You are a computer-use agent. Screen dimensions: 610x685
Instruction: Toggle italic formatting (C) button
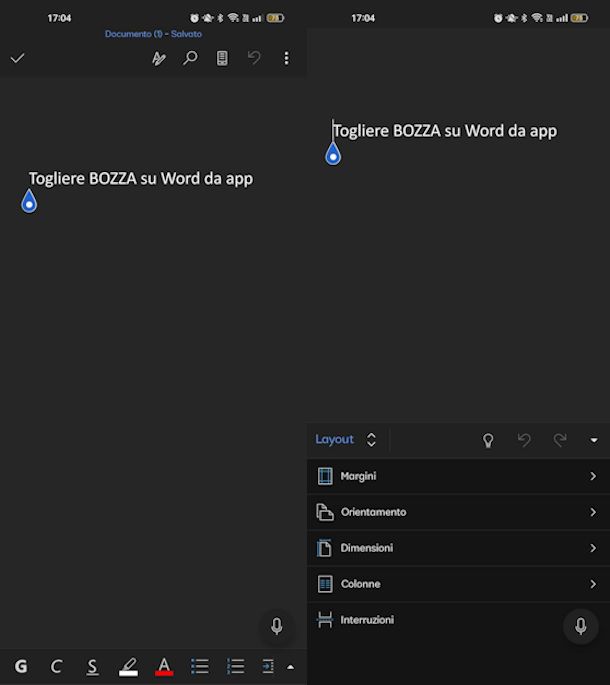(x=56, y=666)
